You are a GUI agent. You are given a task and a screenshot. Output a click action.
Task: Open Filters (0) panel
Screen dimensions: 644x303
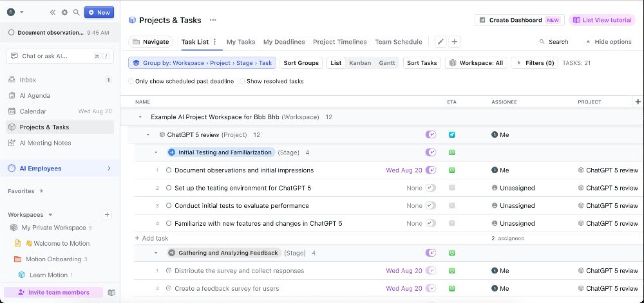pos(535,63)
